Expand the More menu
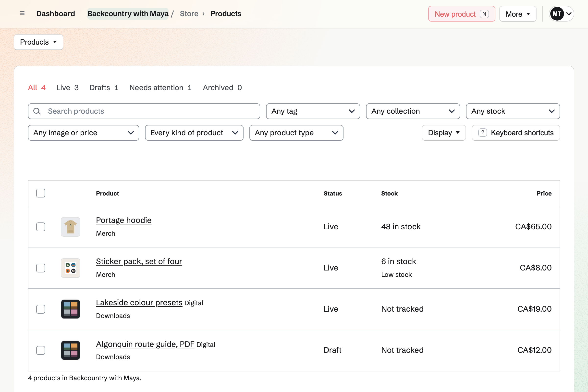The height and width of the screenshot is (392, 588). click(518, 14)
